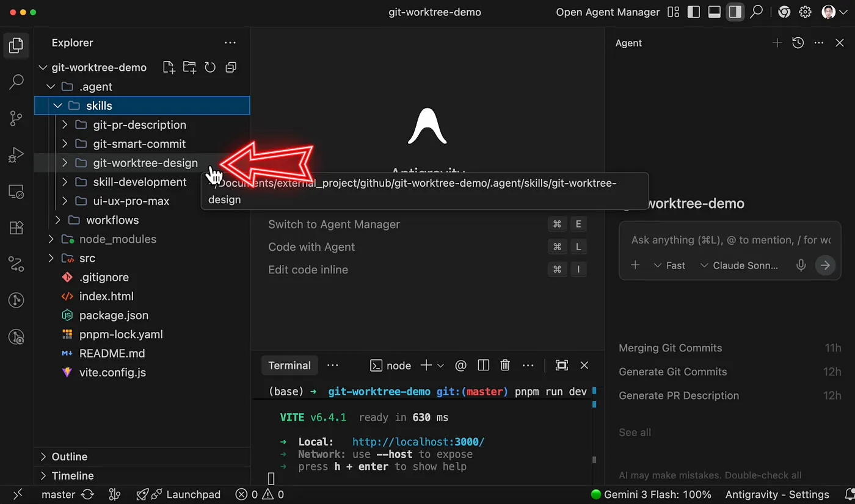855x504 pixels.
Task: Open Source Control view in activity bar
Action: 16,118
